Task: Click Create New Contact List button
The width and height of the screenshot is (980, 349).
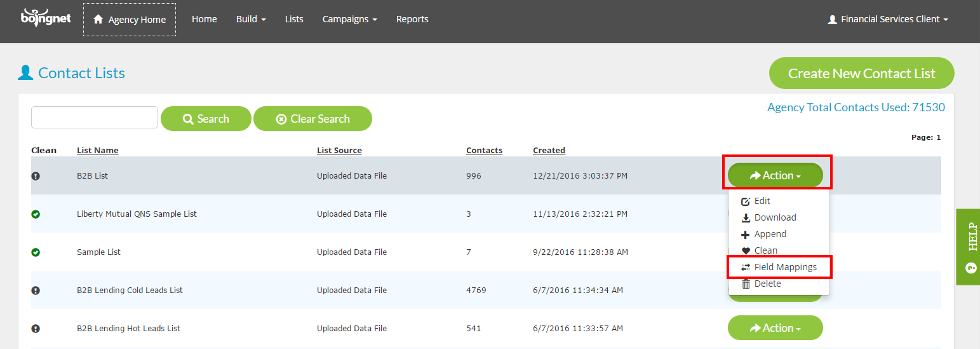Action: (861, 73)
